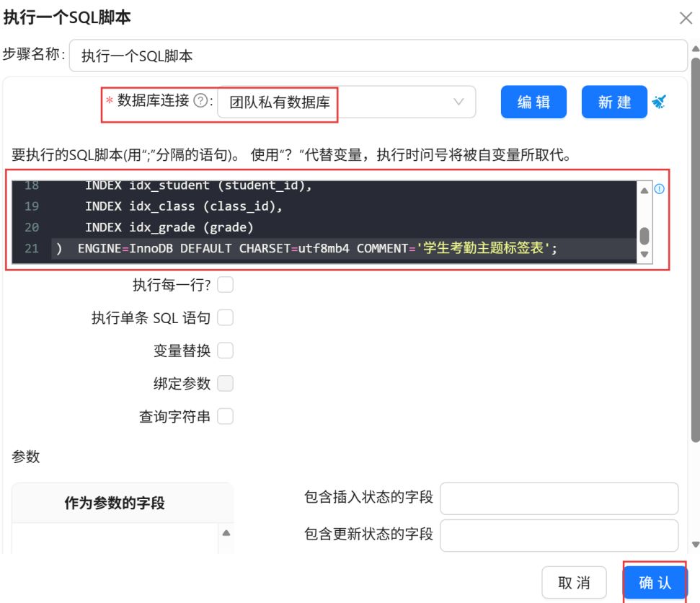Click the 新建 button
This screenshot has width=700, height=603.
pyautogui.click(x=614, y=102)
